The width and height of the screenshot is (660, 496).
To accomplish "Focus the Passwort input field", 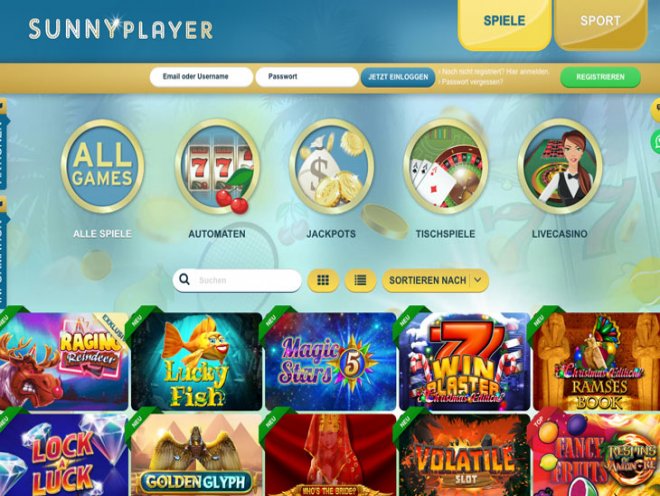I will click(307, 77).
